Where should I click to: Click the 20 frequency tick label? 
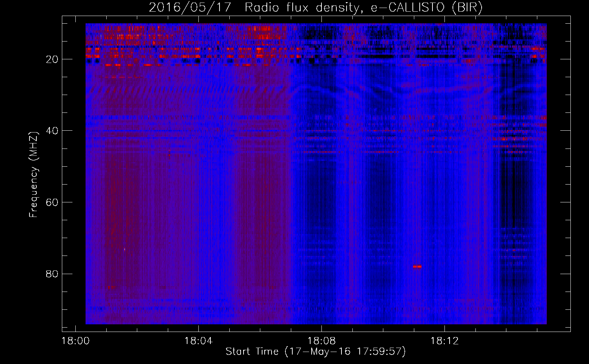52,59
